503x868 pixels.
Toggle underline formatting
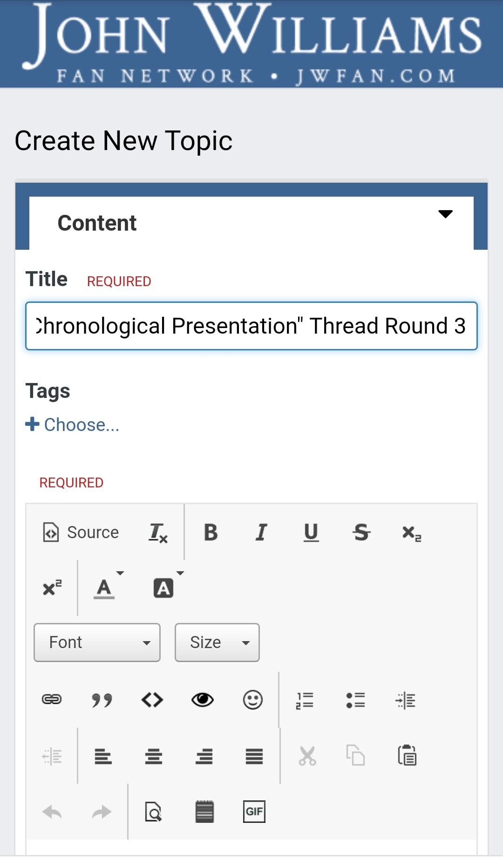[x=311, y=532]
